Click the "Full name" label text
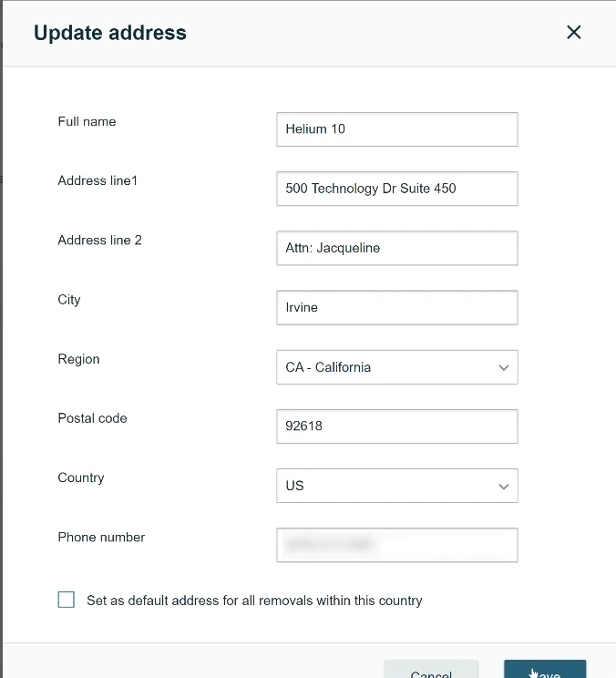Screen dimensions: 616x678 coord(87,121)
